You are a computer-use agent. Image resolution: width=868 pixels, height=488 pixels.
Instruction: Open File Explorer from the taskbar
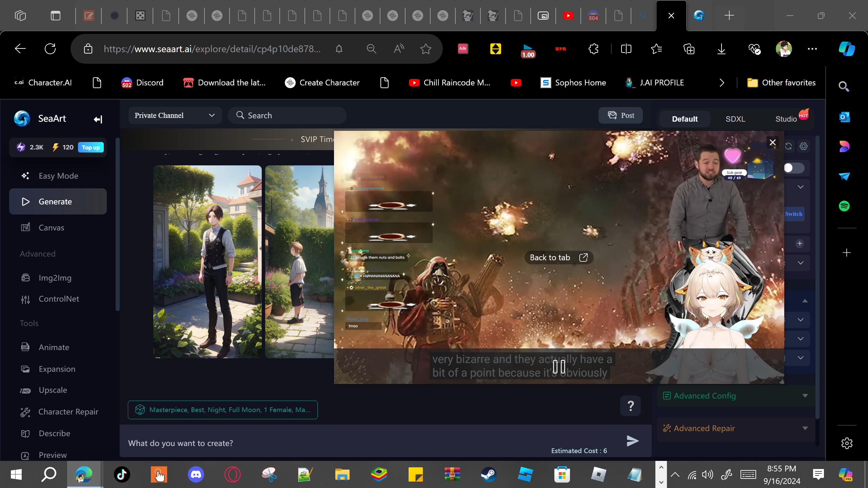click(x=342, y=474)
